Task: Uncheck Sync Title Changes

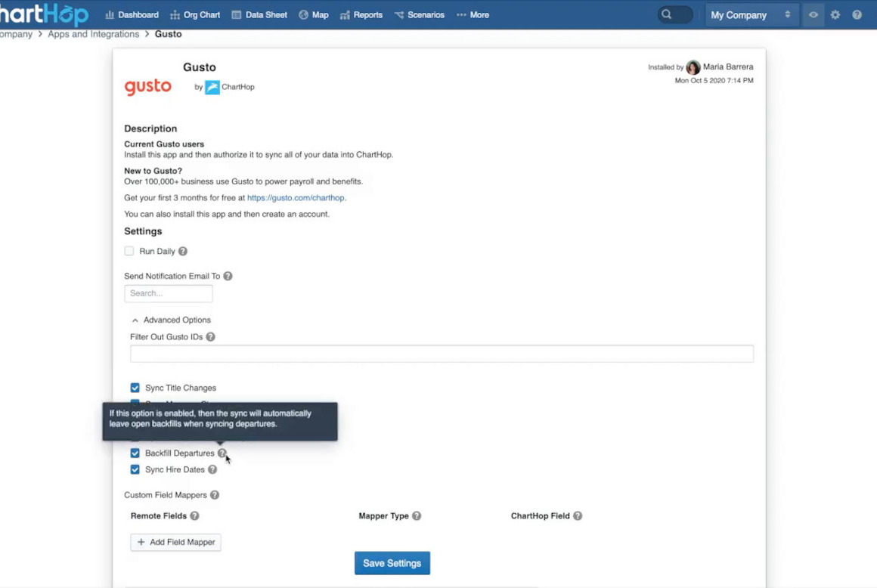Action: (135, 388)
